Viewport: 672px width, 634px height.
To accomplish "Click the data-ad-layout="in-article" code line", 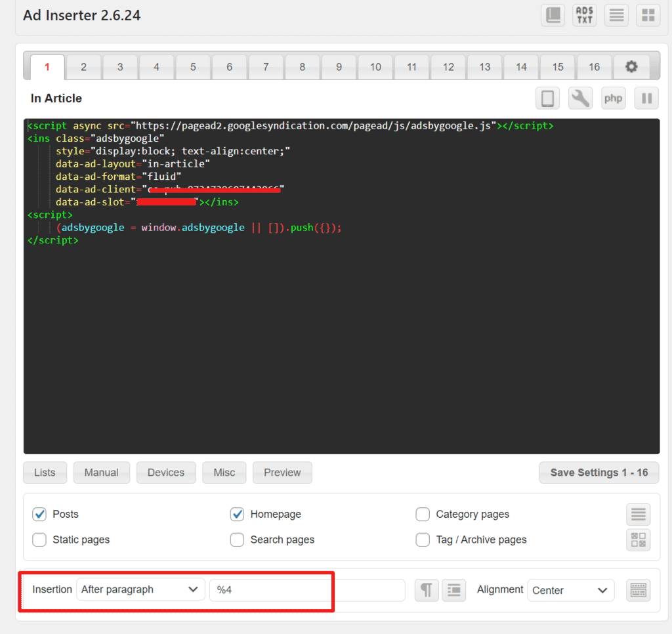I will (x=133, y=164).
